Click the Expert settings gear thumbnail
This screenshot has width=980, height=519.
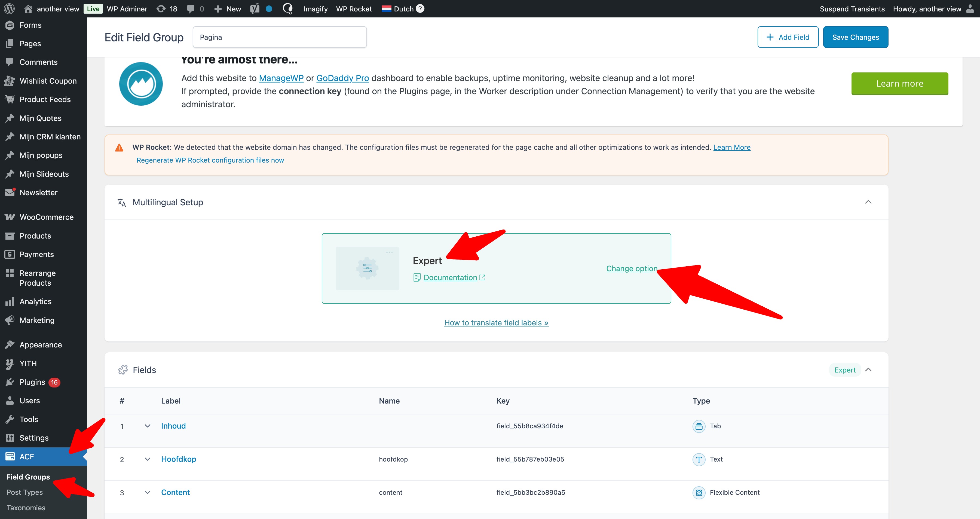tap(367, 268)
